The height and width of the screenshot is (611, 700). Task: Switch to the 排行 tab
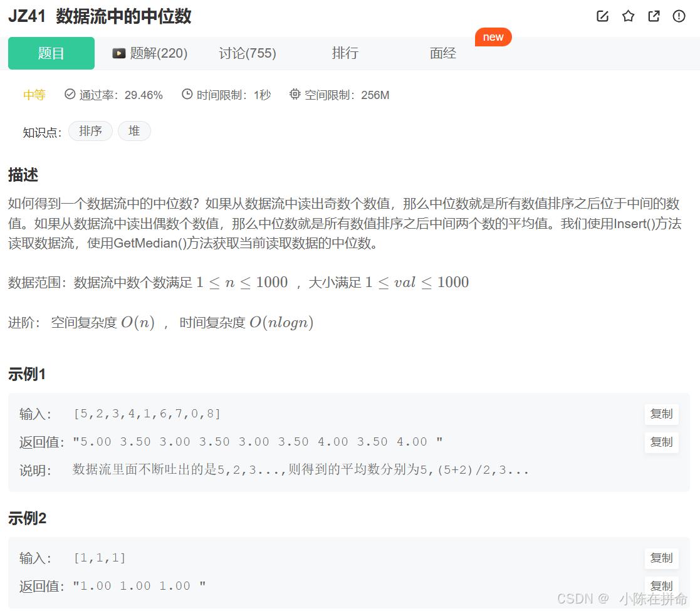345,53
